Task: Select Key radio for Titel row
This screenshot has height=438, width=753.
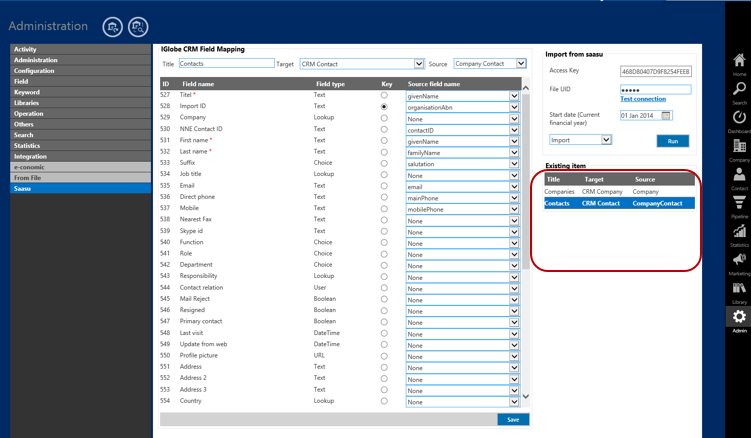Action: pos(384,95)
